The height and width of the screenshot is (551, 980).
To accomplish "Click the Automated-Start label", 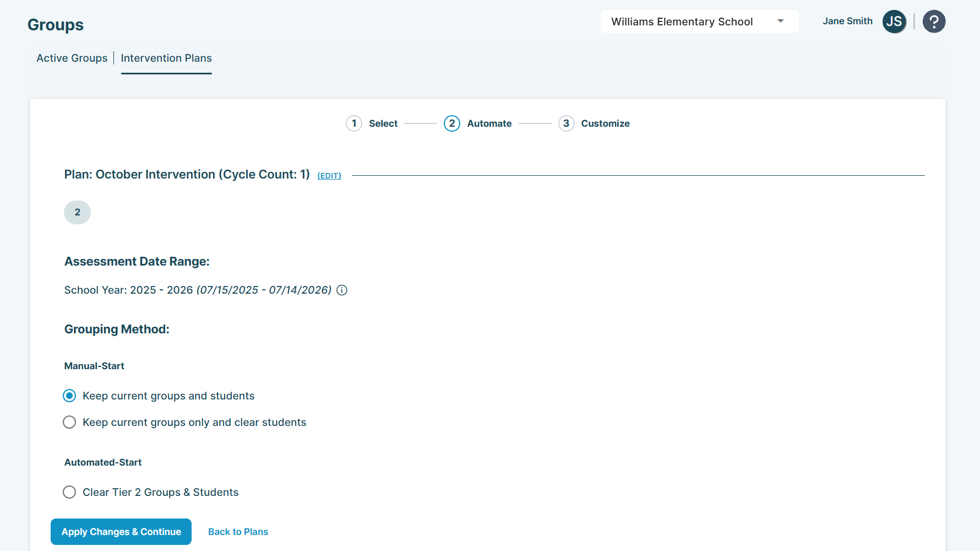I will pyautogui.click(x=103, y=462).
